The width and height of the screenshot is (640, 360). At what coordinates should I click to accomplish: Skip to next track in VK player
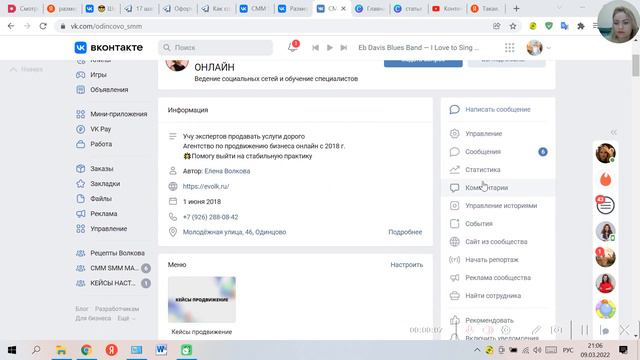pos(344,48)
